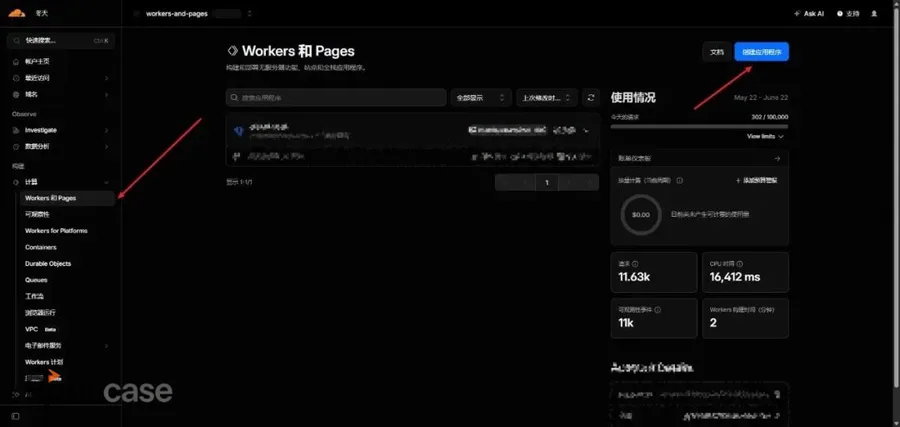
Task: Select Workers 和 Pages in sidebar
Action: (x=67, y=198)
